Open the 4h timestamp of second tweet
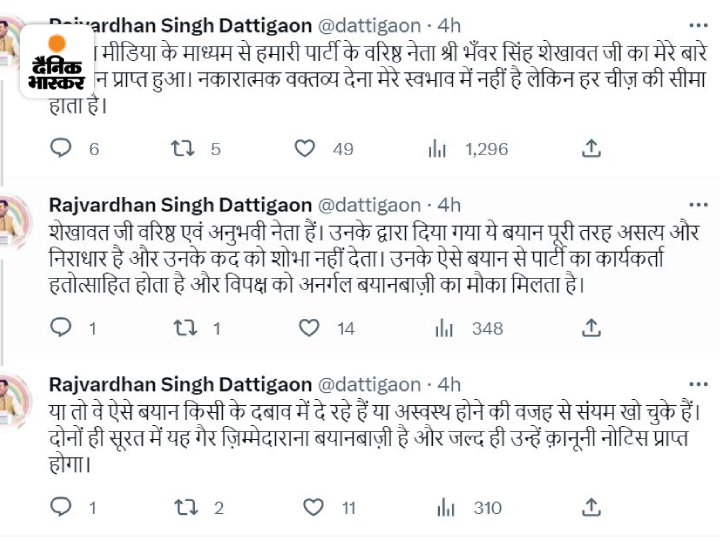Image resolution: width=720 pixels, height=548 pixels. [450, 205]
